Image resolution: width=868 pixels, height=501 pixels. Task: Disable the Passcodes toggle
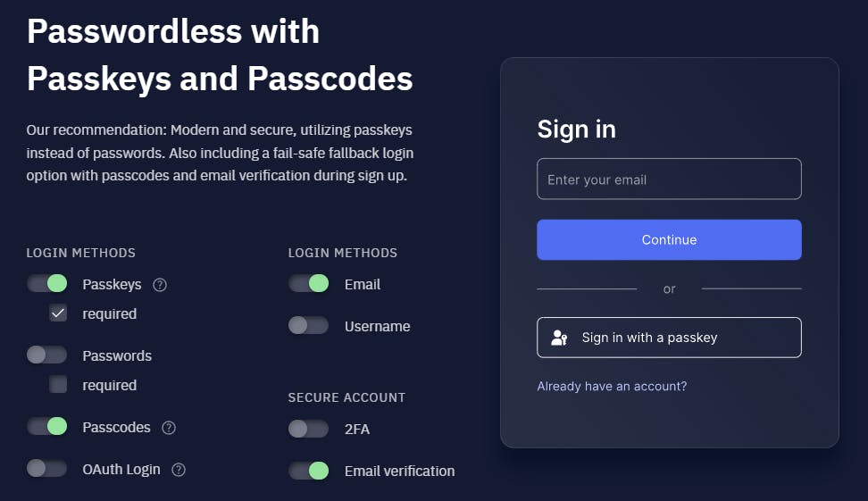click(x=47, y=427)
